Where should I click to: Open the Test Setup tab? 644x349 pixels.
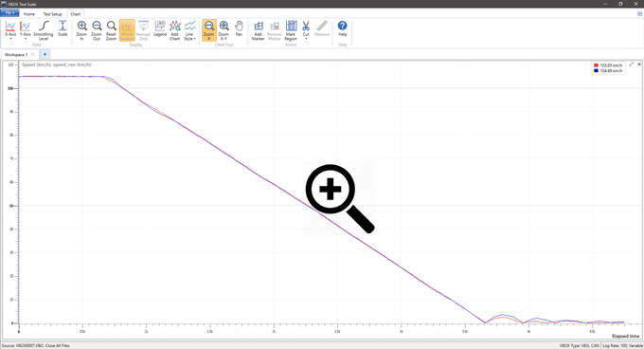point(53,14)
